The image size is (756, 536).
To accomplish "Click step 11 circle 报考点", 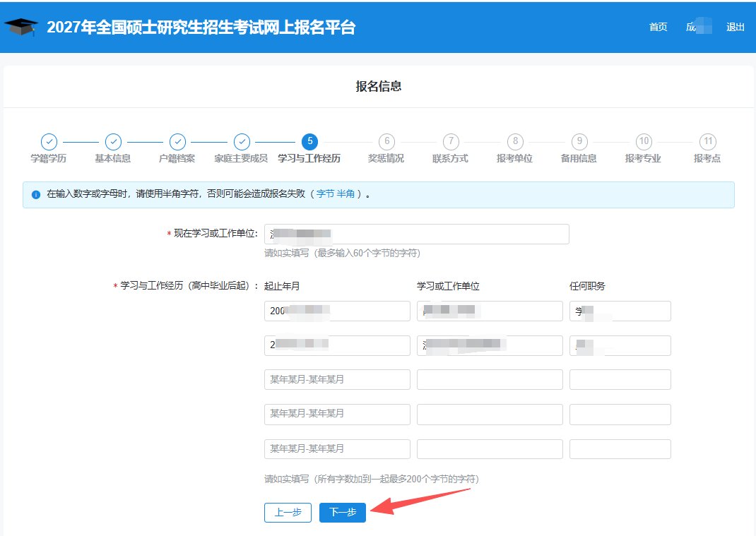I will (x=708, y=142).
